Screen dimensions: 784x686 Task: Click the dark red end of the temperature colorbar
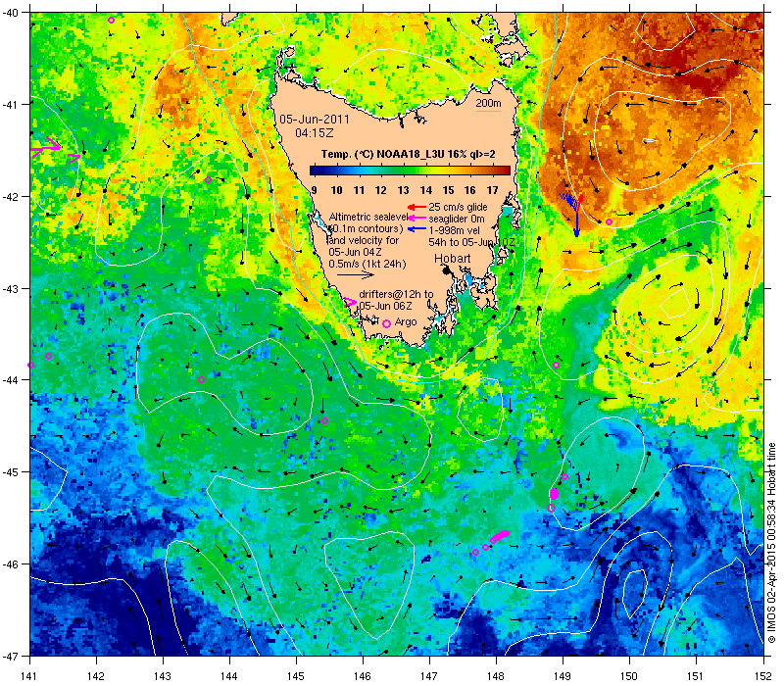point(505,171)
